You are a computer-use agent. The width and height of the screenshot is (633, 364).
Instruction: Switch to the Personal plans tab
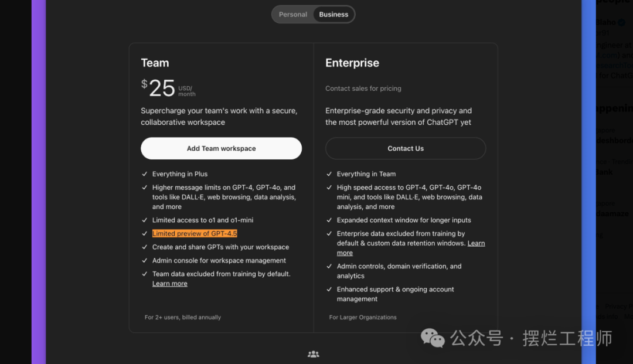pos(292,15)
